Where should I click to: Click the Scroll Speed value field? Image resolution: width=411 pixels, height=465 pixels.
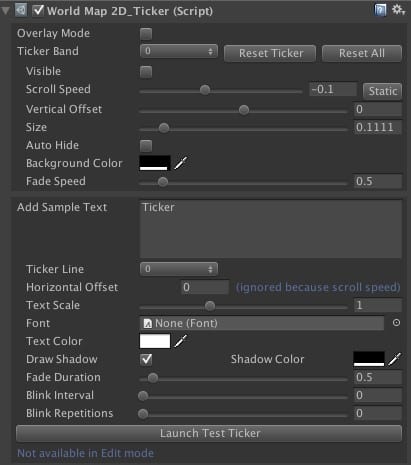tap(333, 89)
